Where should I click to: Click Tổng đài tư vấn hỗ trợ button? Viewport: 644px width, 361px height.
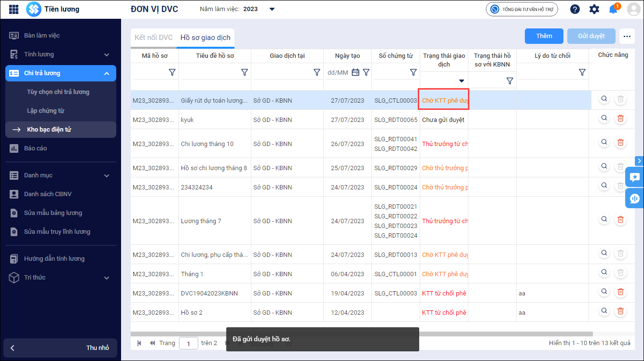(x=521, y=9)
